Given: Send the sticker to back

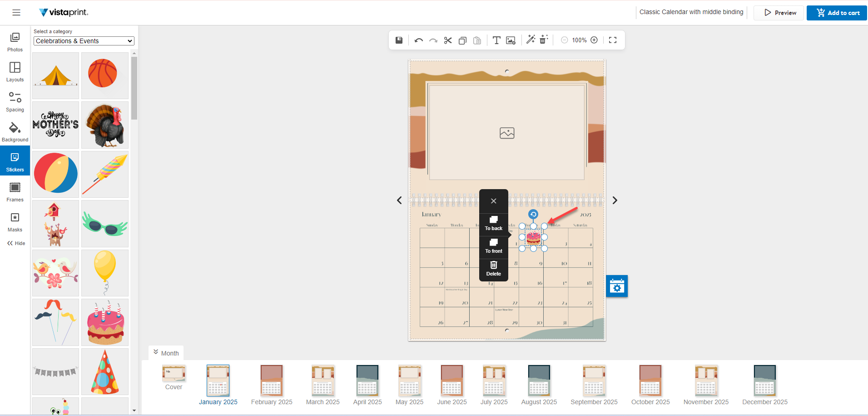Looking at the screenshot, I should (x=494, y=224).
